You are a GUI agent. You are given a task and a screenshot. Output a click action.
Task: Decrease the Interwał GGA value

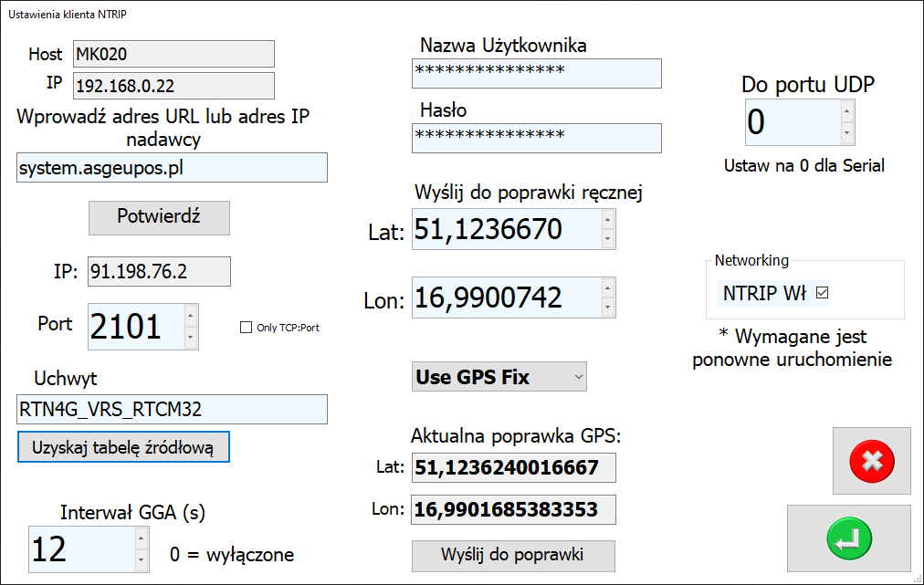pos(140,559)
